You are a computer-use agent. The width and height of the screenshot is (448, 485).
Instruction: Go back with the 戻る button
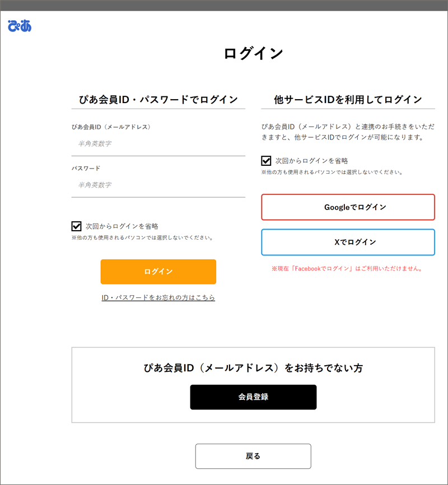click(x=253, y=456)
